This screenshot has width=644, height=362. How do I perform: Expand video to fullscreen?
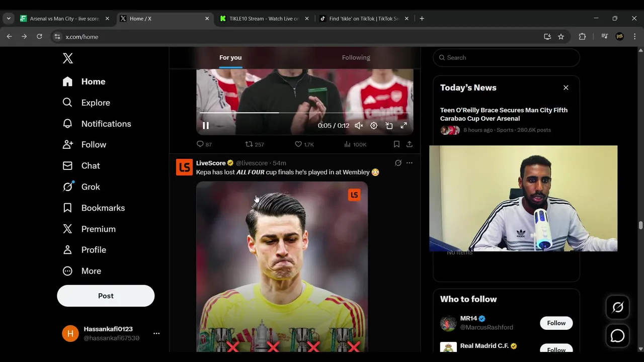tap(404, 126)
